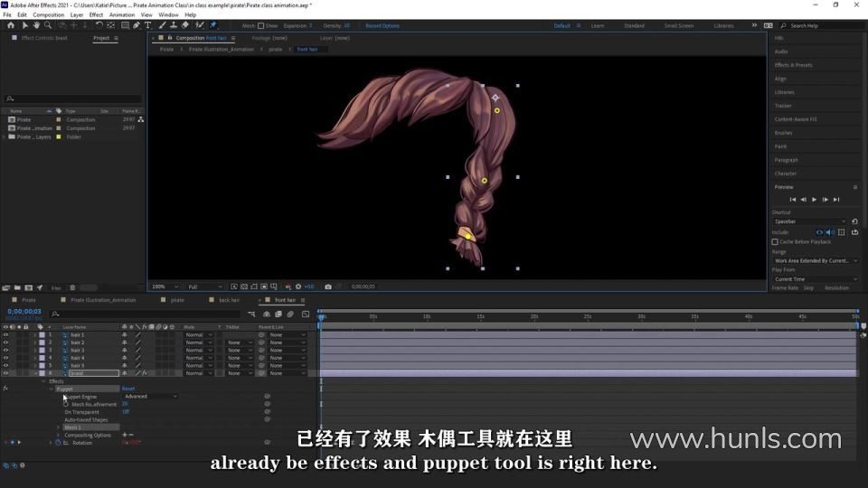Open blend Mode dropdown for hair 3
This screenshot has height=488, width=868.
click(x=198, y=351)
